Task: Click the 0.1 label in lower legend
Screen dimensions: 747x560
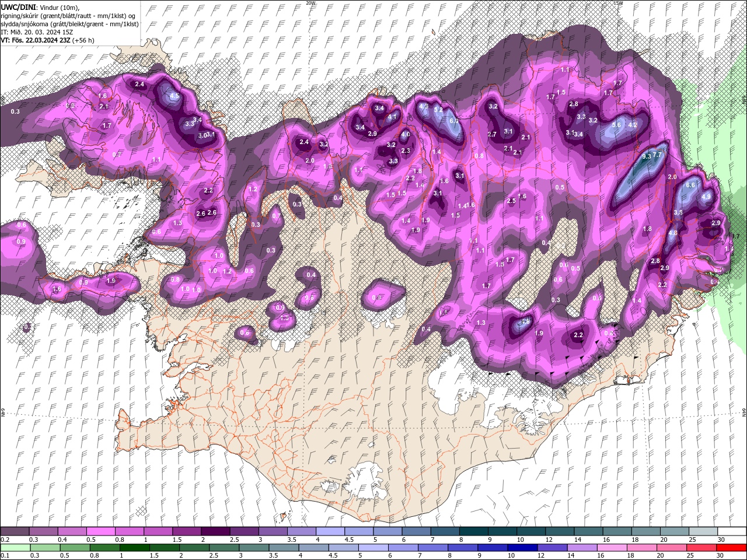Action: (x=5, y=555)
